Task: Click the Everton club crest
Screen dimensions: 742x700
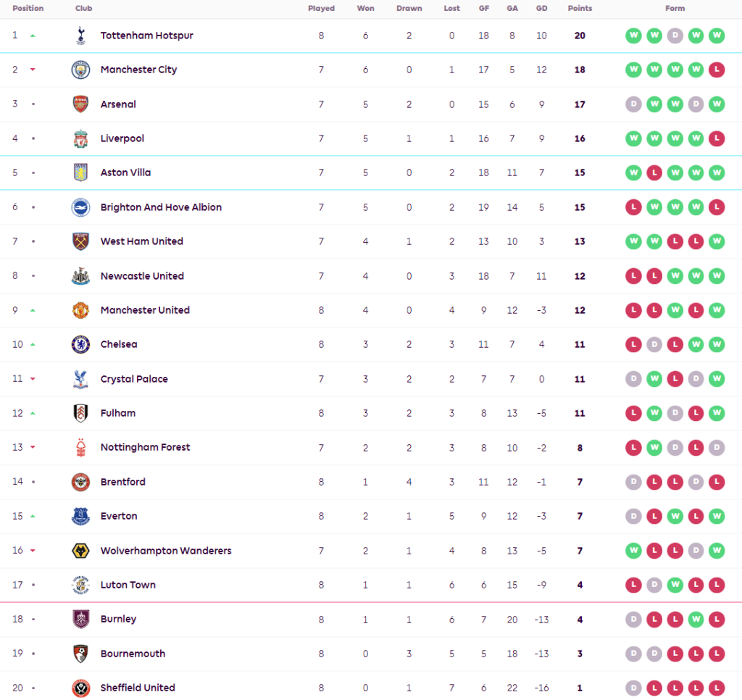Action: coord(80,516)
